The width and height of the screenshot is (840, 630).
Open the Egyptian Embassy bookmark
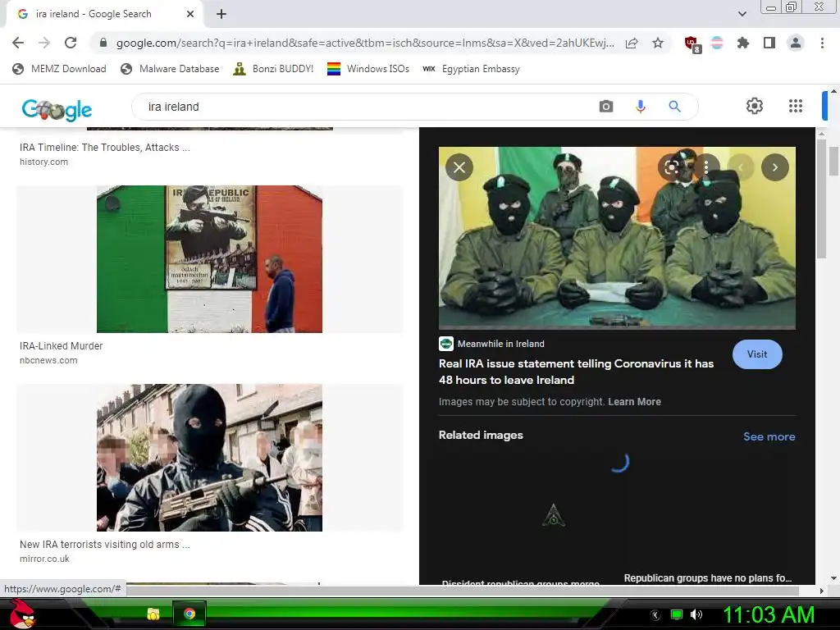pos(471,69)
